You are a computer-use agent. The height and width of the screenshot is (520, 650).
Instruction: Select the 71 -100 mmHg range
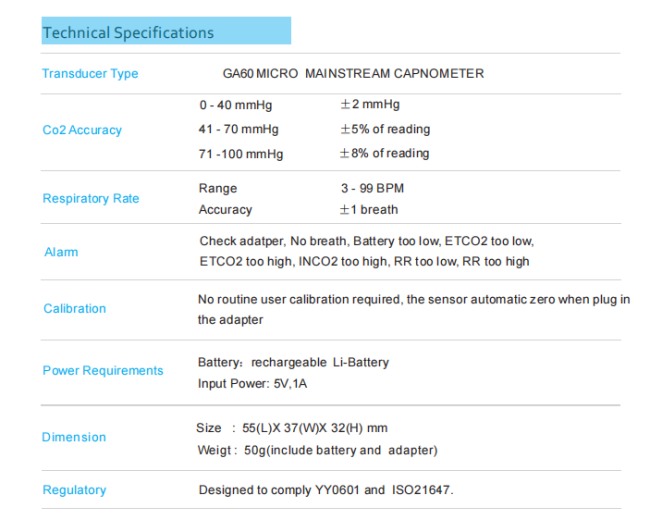[x=241, y=154]
